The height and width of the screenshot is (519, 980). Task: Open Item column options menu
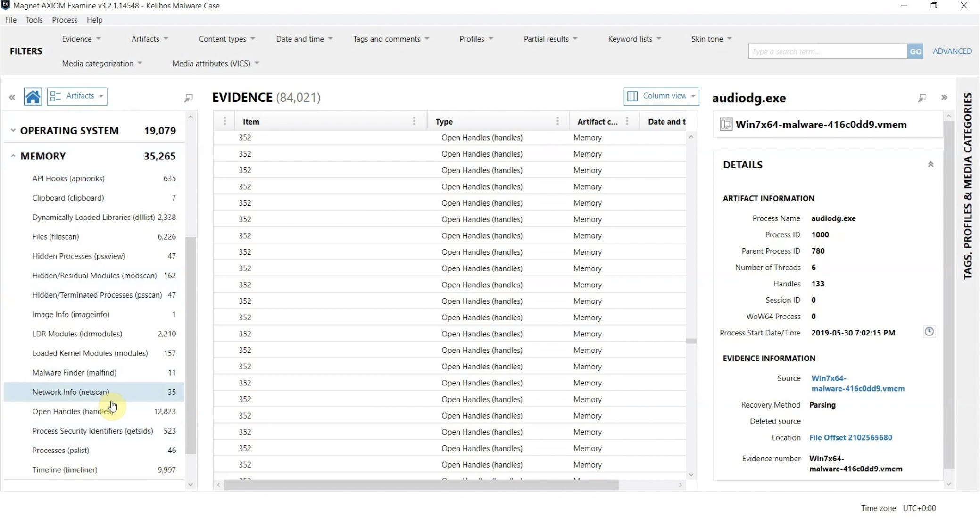click(414, 121)
